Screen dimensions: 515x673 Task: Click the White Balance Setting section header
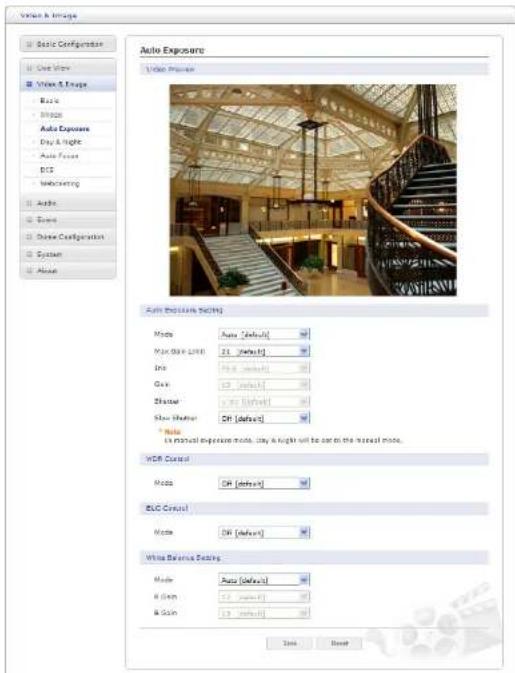(x=314, y=558)
